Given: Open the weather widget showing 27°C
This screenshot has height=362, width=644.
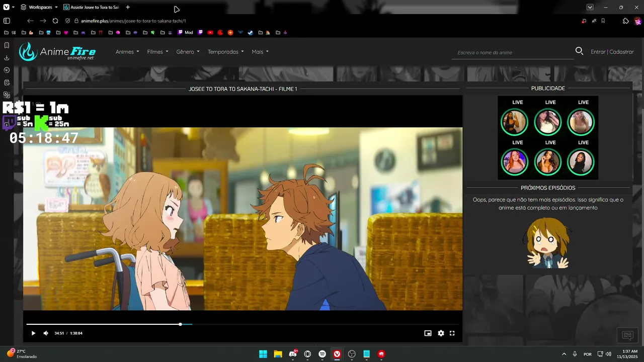Looking at the screenshot, I should click(22, 353).
